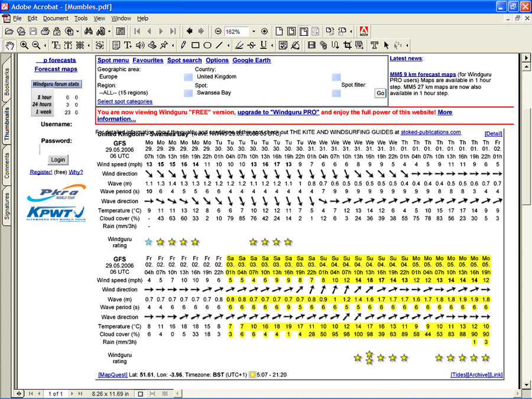Viewport: 532px width, 399px height.
Task: Select the Fit in Window page icon
Action: click(291, 31)
